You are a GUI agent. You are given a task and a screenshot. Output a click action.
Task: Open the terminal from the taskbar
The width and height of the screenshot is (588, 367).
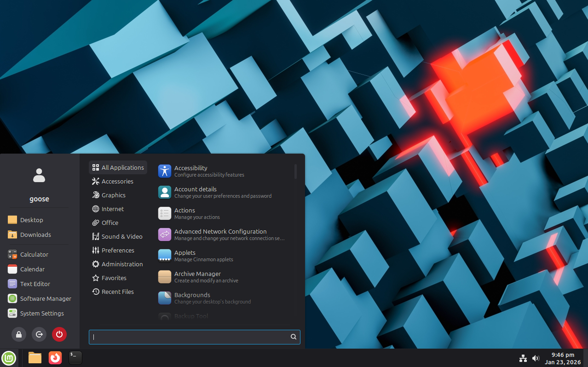[x=75, y=358]
